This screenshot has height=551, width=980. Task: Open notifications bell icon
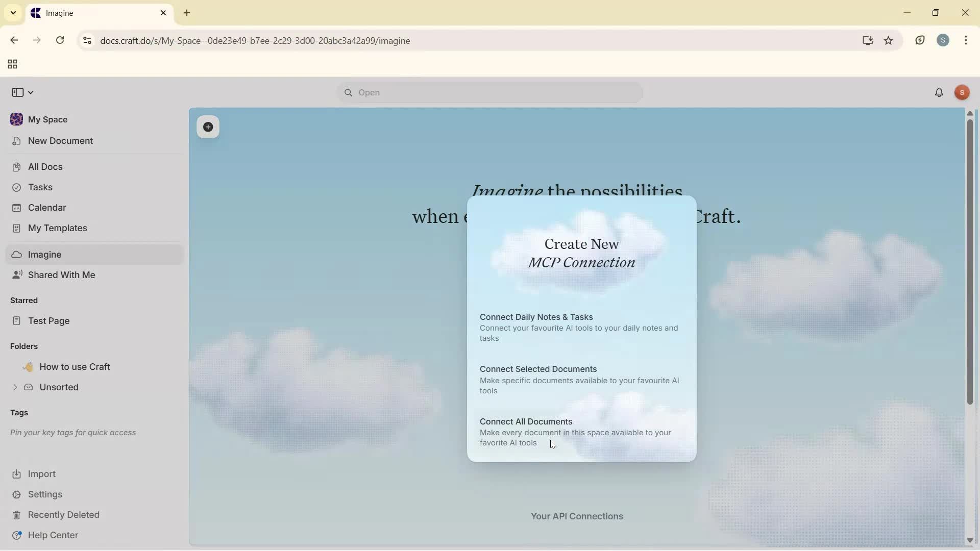939,92
